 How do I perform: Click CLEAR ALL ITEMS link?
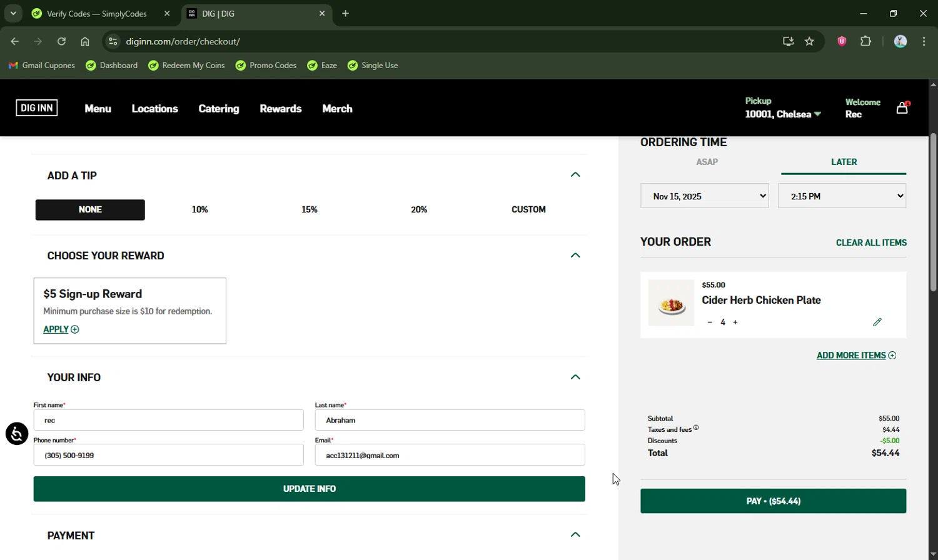click(871, 242)
